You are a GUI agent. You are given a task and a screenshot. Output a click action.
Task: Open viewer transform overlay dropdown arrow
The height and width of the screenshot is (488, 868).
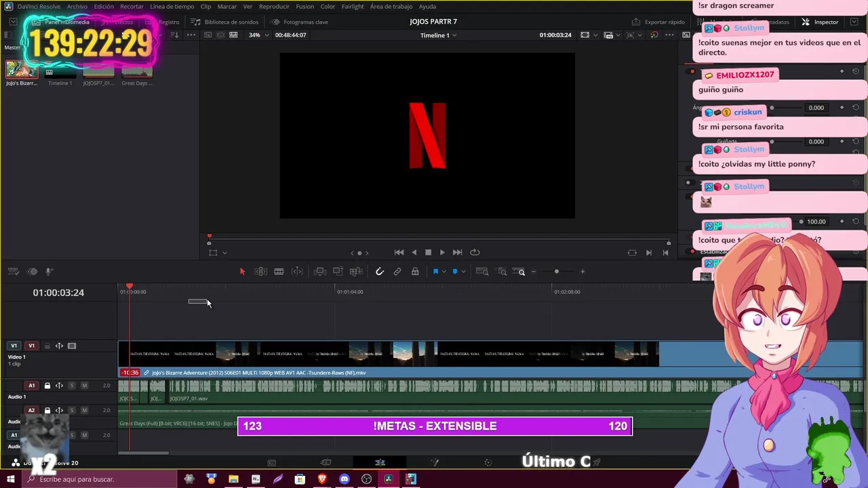point(224,253)
